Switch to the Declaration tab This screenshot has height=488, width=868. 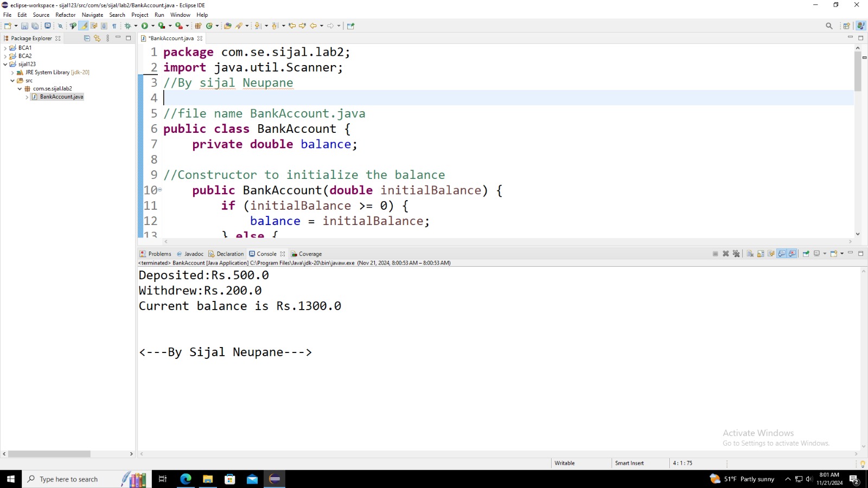[226, 254]
